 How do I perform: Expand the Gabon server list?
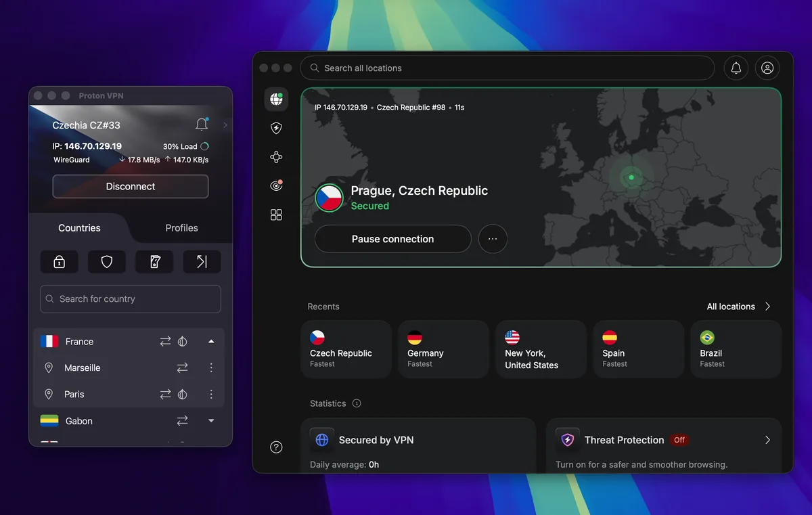211,421
